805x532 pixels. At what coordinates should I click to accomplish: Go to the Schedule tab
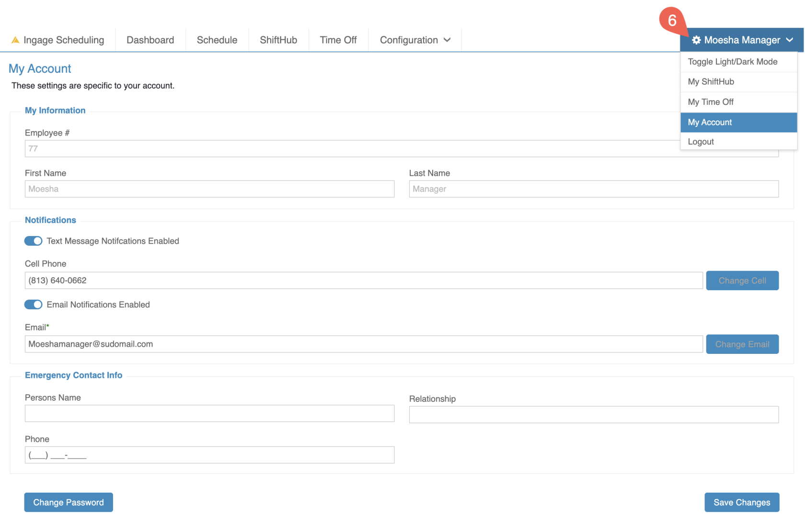coord(217,40)
